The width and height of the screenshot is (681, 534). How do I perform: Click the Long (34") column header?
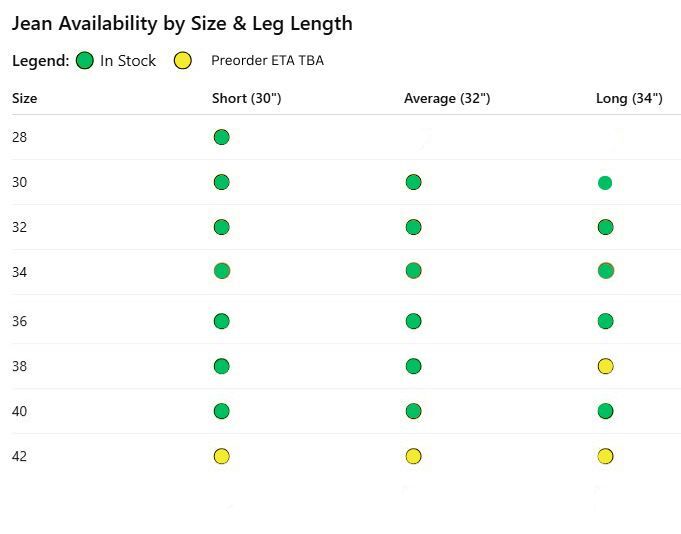coord(629,98)
